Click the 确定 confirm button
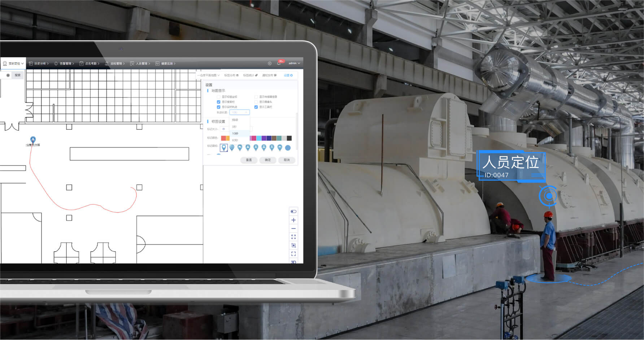This screenshot has width=644, height=340. 267,160
